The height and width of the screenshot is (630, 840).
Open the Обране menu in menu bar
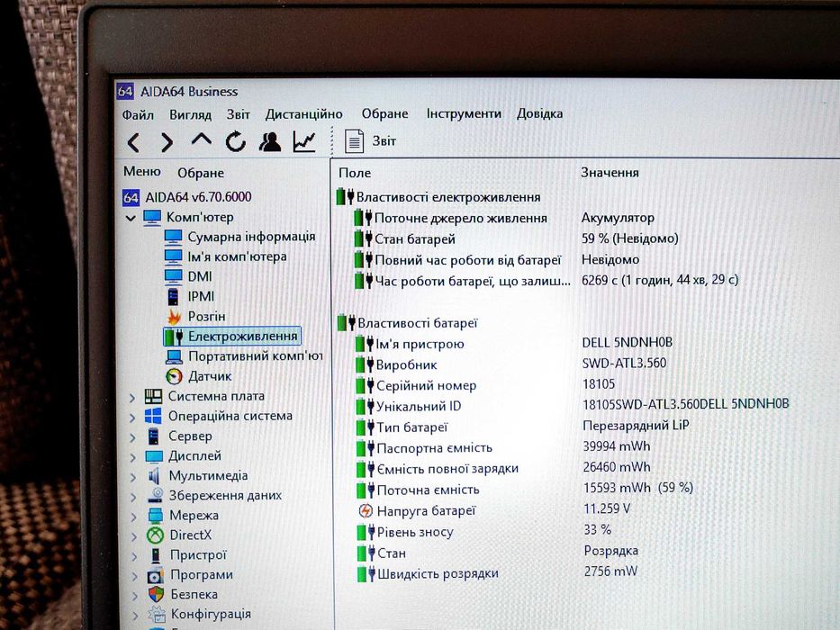pos(384,113)
